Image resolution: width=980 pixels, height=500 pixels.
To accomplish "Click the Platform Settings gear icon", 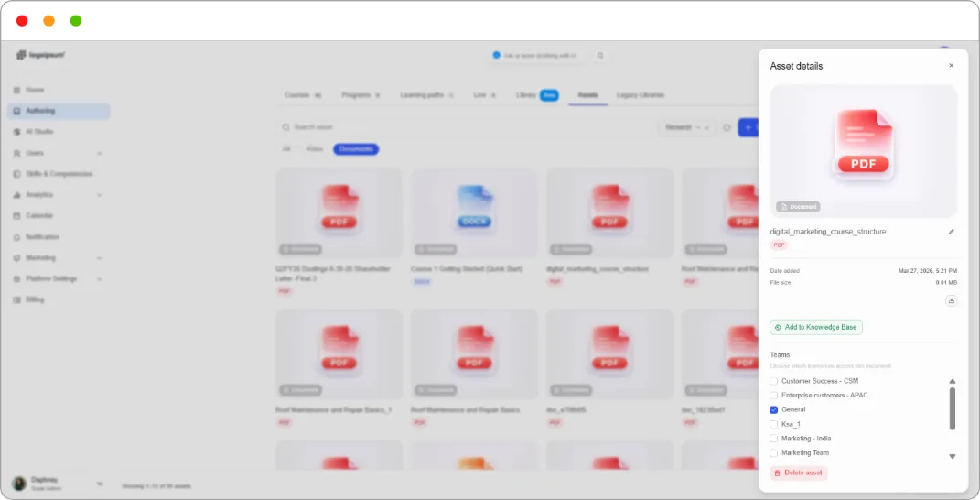I will click(16, 279).
